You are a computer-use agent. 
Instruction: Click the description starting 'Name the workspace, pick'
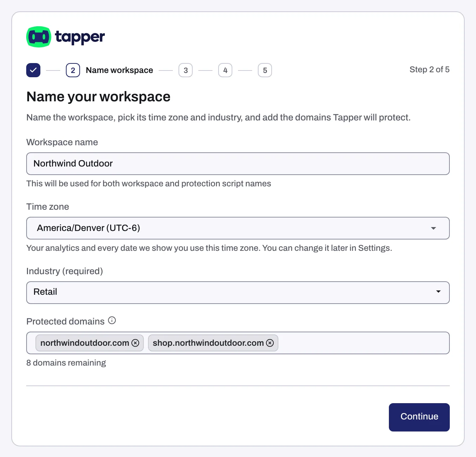[x=219, y=118]
